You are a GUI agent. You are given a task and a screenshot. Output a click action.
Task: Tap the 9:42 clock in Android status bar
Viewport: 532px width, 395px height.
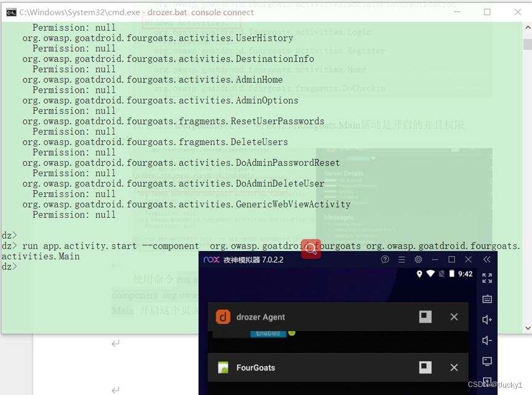[x=465, y=274]
